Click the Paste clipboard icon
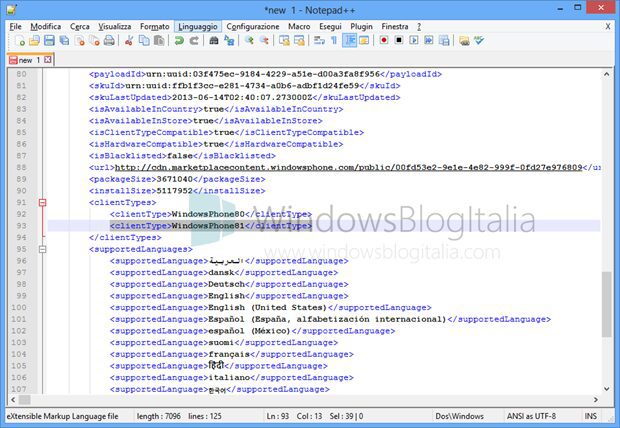The image size is (620, 428). point(159,40)
